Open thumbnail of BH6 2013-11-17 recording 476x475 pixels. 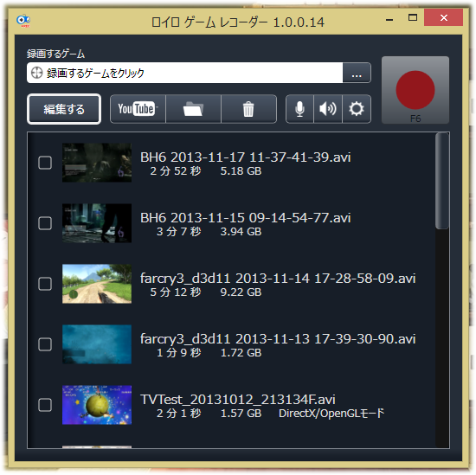(97, 163)
